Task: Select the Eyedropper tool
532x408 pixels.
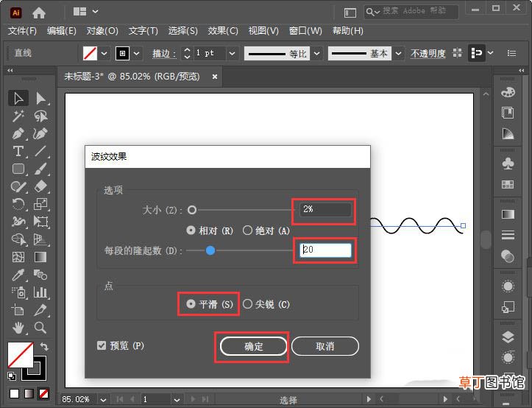Action: click(18, 275)
